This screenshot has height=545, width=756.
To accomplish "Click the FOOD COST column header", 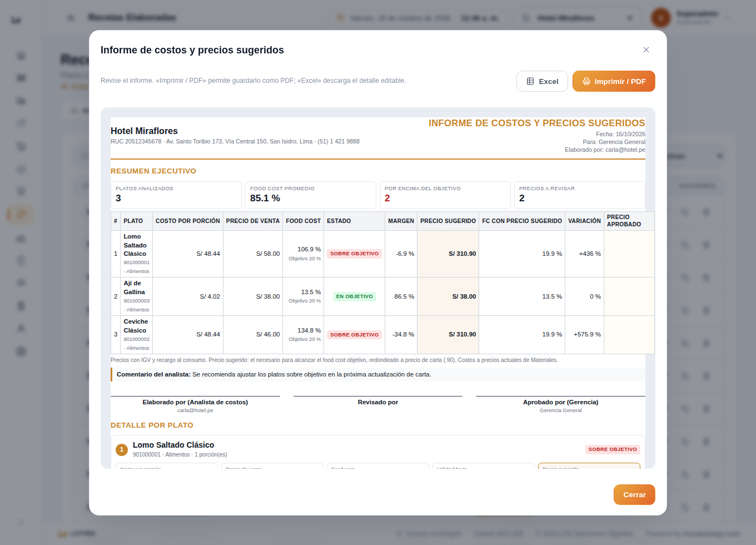I will pyautogui.click(x=304, y=221).
